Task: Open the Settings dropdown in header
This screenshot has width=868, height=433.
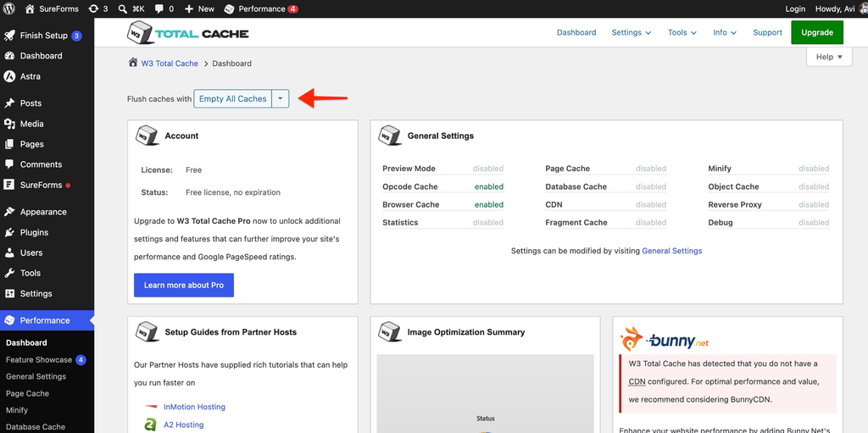Action: (631, 33)
